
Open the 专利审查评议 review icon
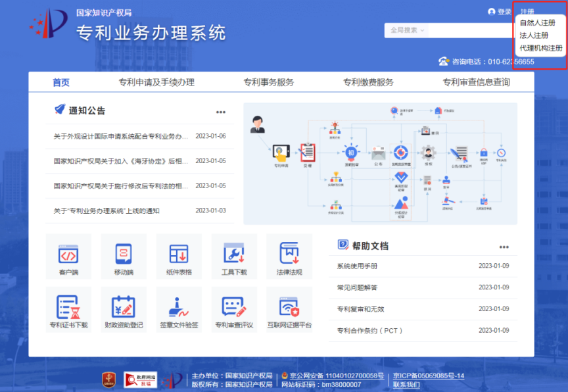click(x=234, y=309)
